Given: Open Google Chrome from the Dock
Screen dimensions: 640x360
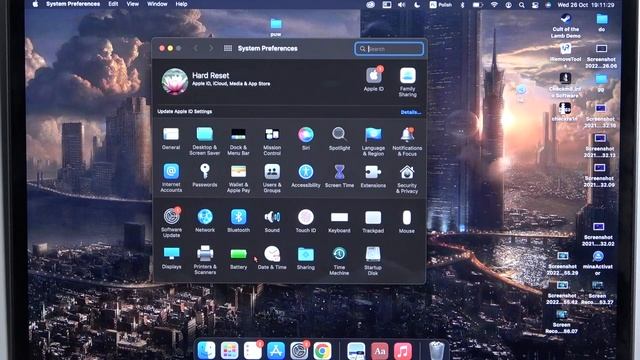Looking at the screenshot, I should coord(322,350).
